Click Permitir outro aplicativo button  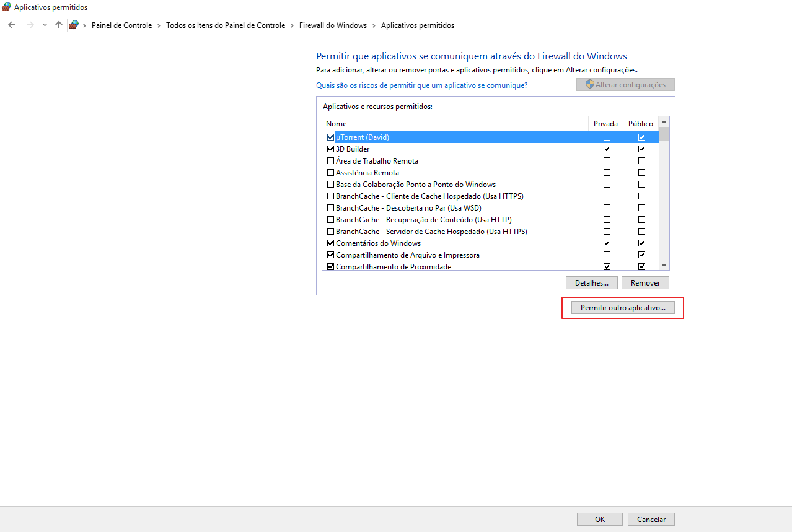[623, 308]
